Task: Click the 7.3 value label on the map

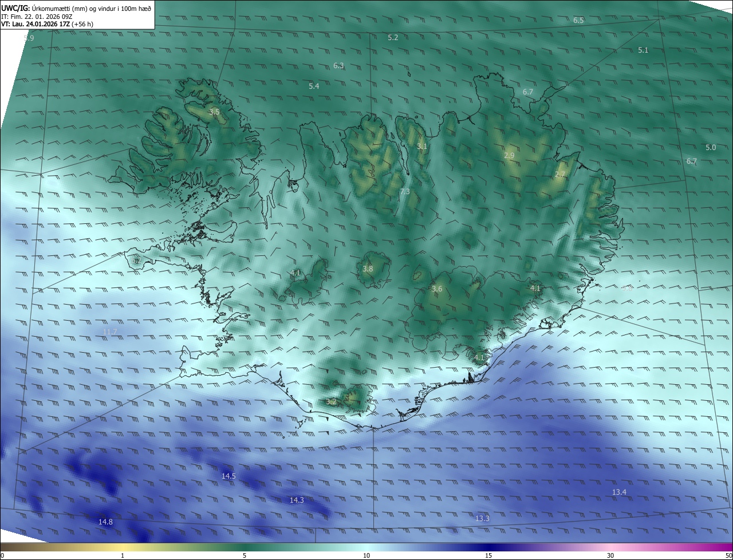Action: click(405, 192)
